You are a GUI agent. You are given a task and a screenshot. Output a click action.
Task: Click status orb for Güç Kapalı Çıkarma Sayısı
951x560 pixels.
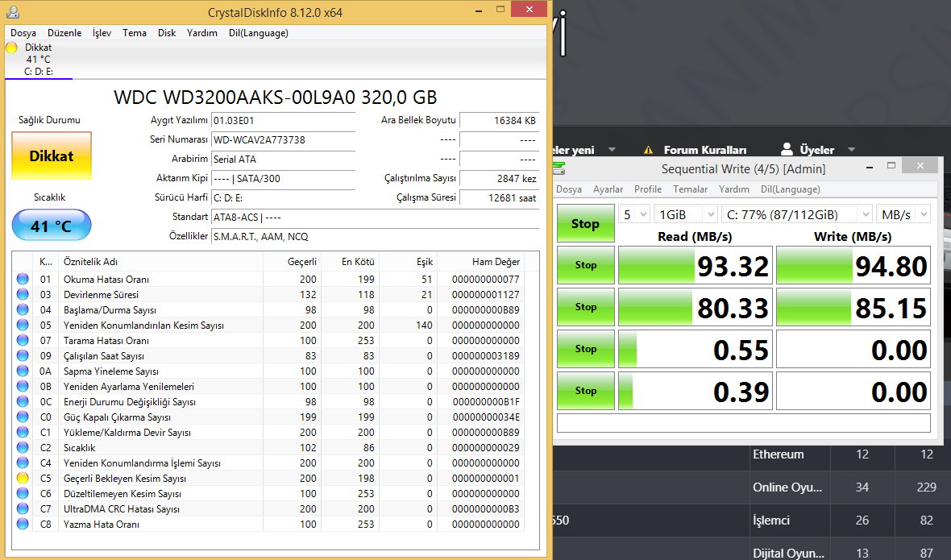tap(23, 417)
